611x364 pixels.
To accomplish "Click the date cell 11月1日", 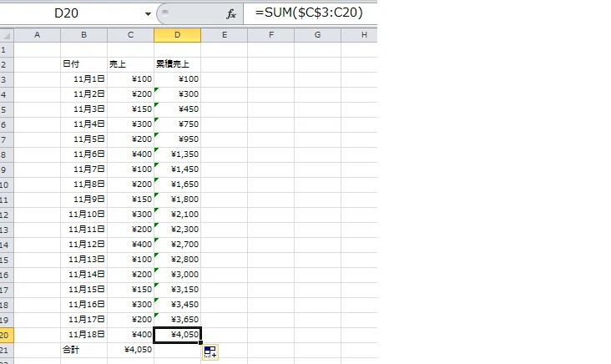I will point(83,79).
